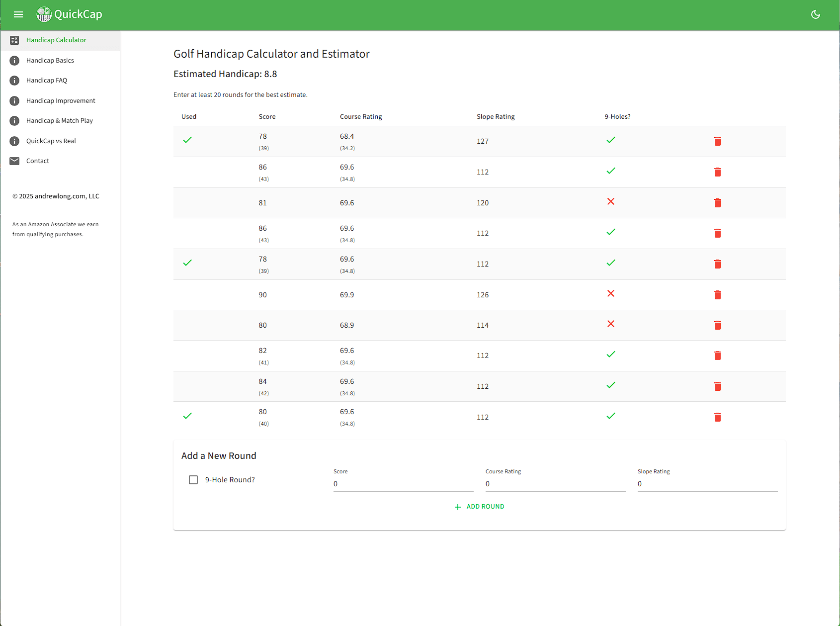
Task: Click the Score input field
Action: (403, 484)
